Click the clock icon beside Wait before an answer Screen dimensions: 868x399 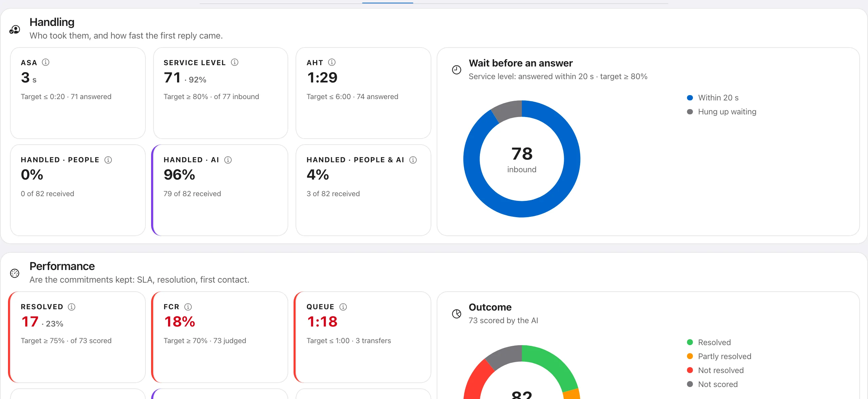click(456, 70)
